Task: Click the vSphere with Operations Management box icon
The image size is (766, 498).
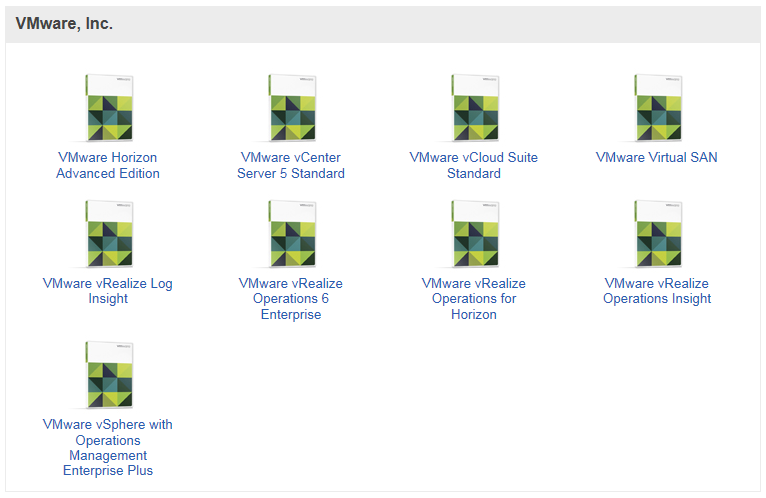Action: [109, 375]
